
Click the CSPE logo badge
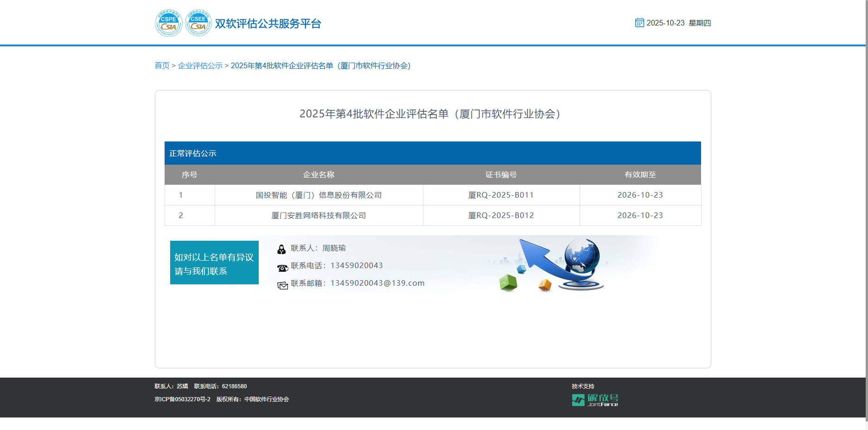[x=168, y=23]
